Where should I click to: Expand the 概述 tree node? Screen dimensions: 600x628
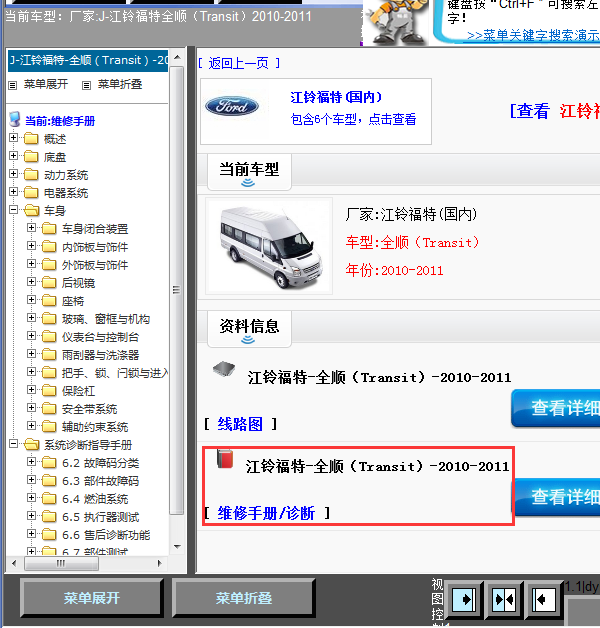(x=13, y=137)
